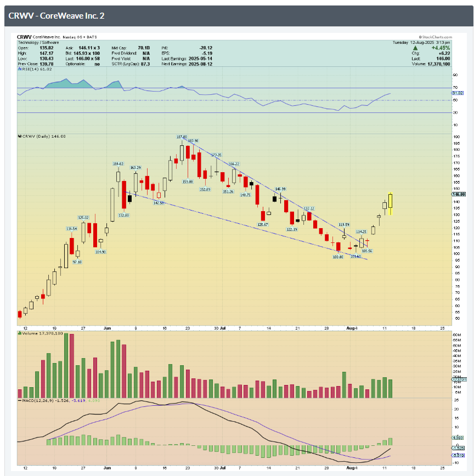474x476 pixels.
Task: Click the 163.29 price label
Action: 136,168
